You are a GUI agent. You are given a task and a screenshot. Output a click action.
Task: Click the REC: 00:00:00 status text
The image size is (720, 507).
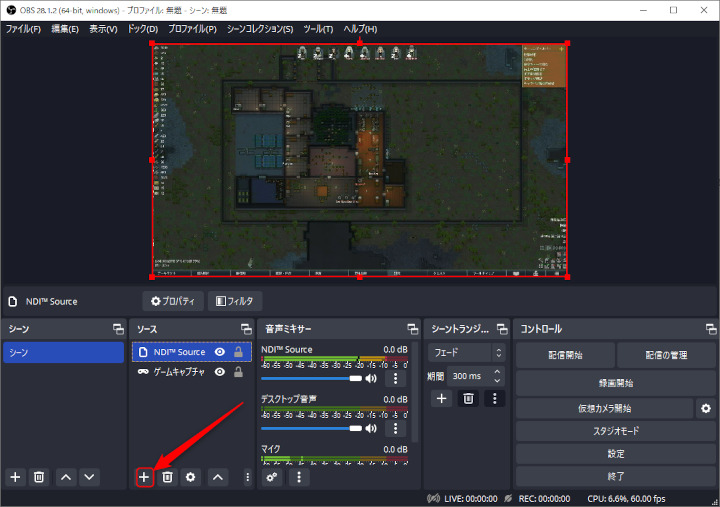[544, 499]
